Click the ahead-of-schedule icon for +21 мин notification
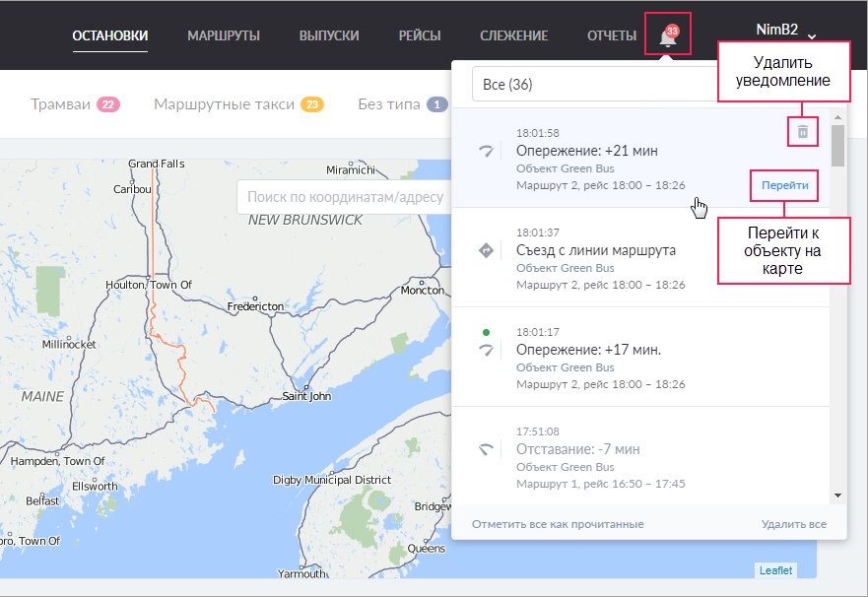 coord(486,151)
